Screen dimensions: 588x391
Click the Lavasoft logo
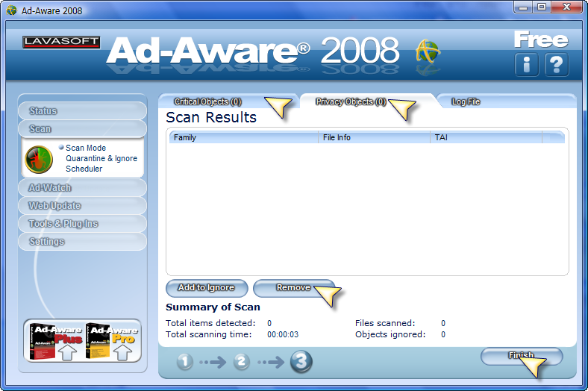point(61,42)
